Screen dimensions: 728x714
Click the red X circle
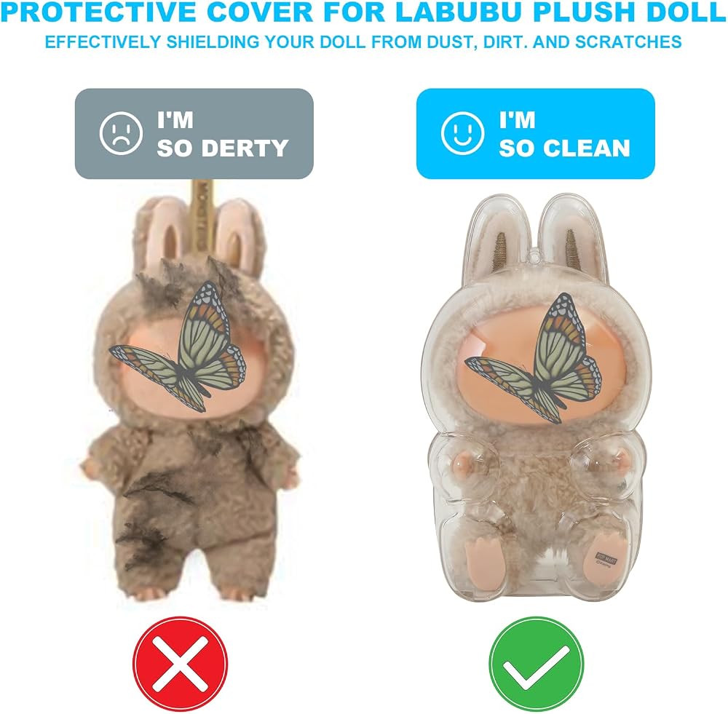[180, 663]
